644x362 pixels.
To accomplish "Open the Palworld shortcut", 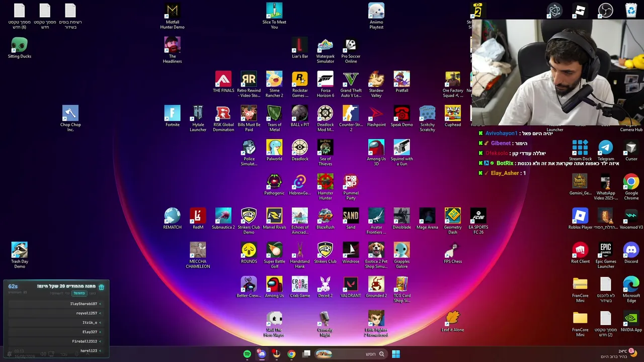I will pos(274,151).
